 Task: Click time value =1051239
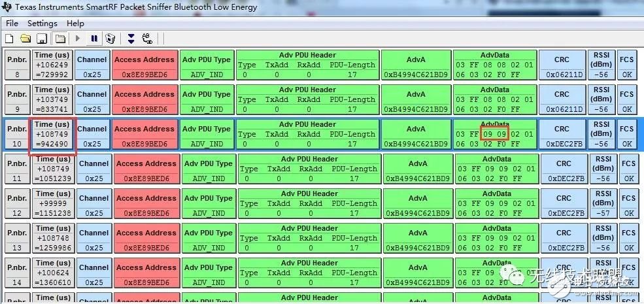(54, 178)
